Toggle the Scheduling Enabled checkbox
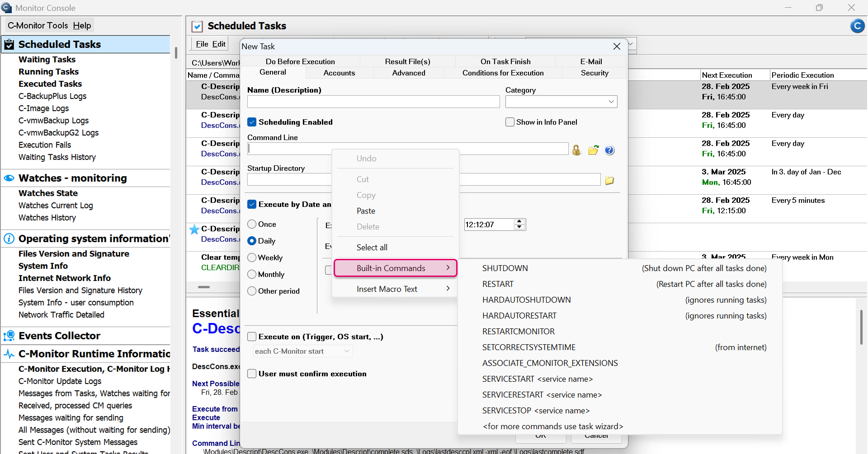Screen dimensions: 868x454 click(x=252, y=122)
